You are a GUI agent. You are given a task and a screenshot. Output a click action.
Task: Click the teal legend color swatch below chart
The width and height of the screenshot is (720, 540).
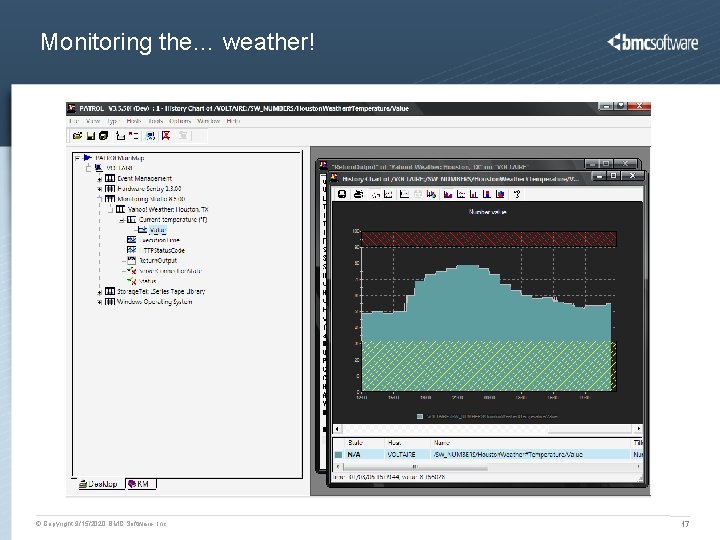click(x=420, y=417)
